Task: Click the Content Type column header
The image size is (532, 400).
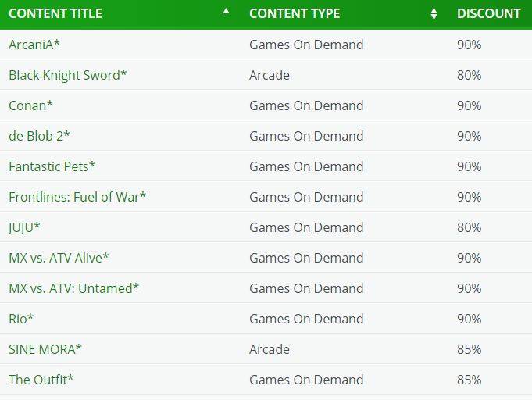Action: point(295,13)
